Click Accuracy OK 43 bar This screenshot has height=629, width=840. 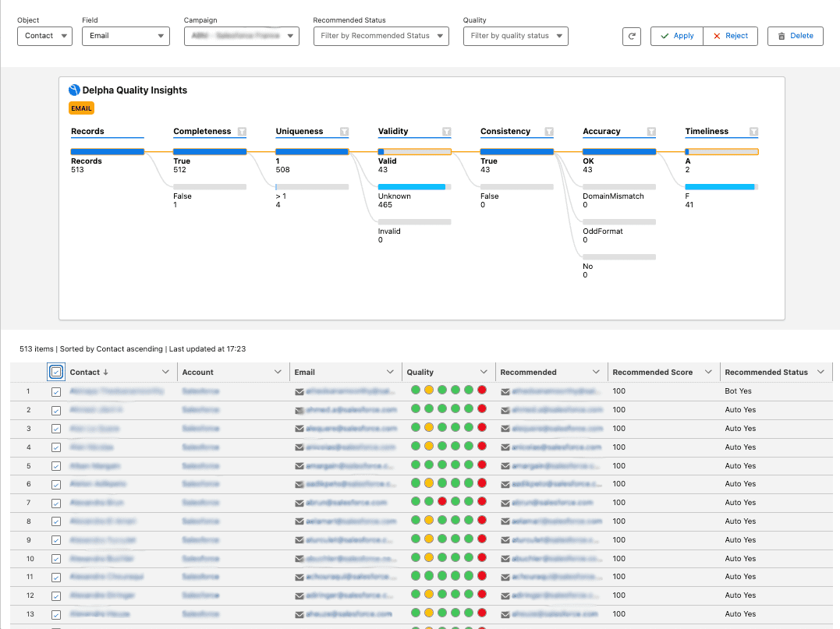tap(619, 152)
